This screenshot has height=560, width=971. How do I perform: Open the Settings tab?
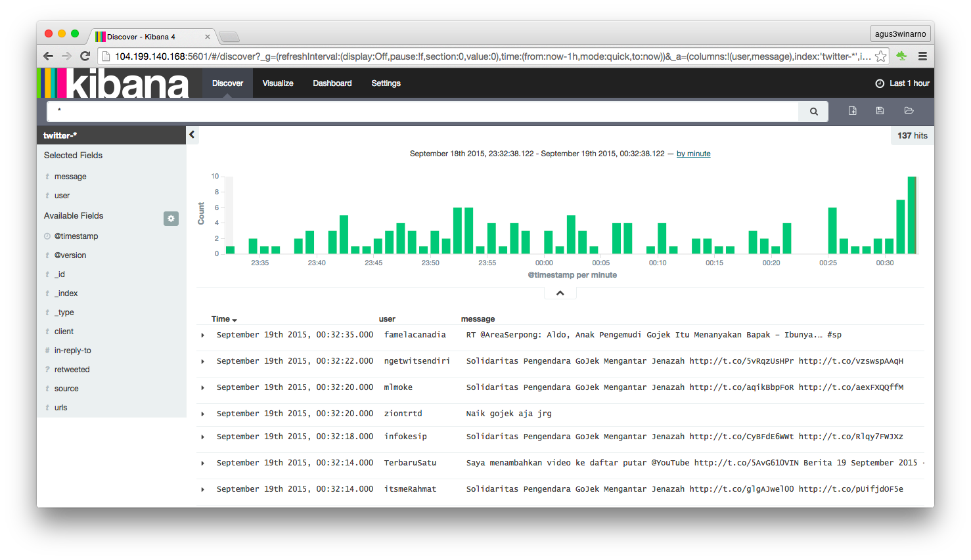(386, 83)
